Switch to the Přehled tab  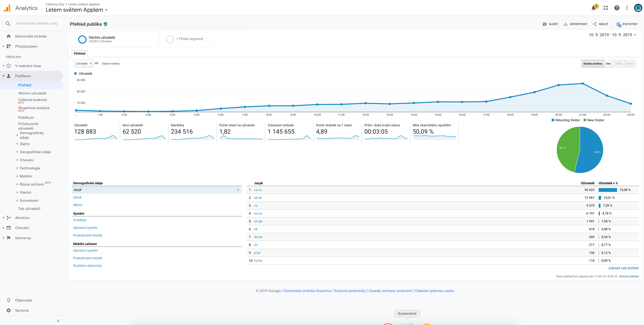[80, 53]
